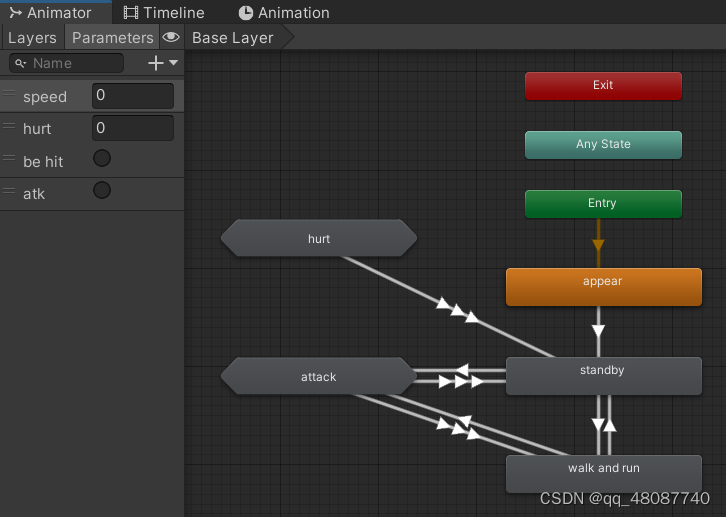726x517 pixels.
Task: Select the Entry state node
Action: (x=603, y=204)
